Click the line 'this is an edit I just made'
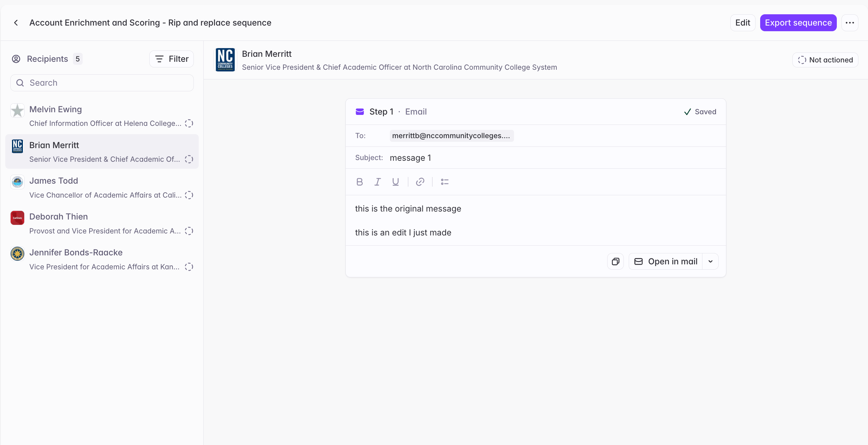The image size is (868, 445). pyautogui.click(x=403, y=232)
